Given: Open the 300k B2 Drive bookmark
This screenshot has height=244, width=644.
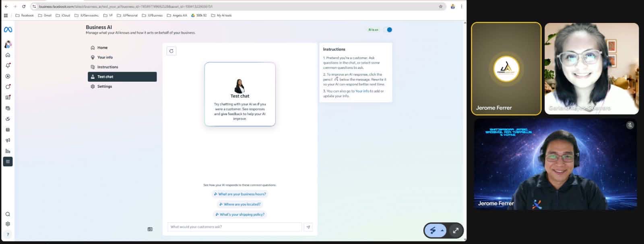Looking at the screenshot, I should (x=199, y=15).
